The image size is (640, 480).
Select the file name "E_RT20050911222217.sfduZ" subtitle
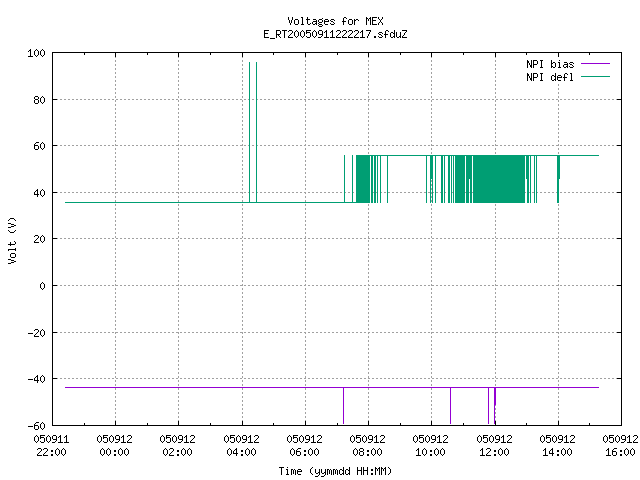(335, 34)
